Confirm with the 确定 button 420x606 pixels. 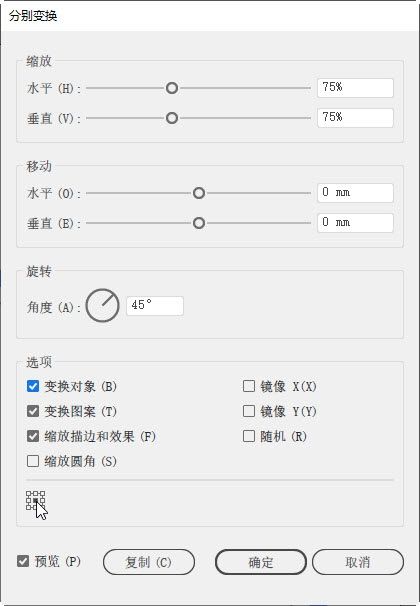click(x=261, y=562)
